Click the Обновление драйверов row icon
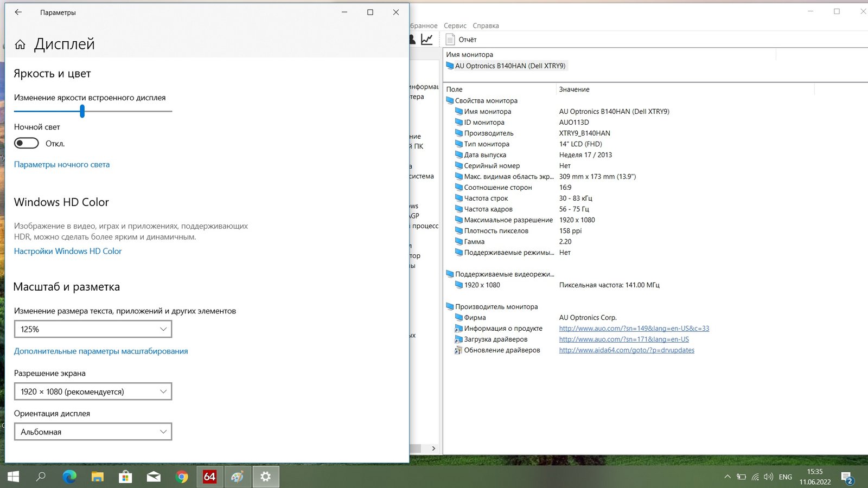Image resolution: width=868 pixels, height=488 pixels. (x=458, y=350)
